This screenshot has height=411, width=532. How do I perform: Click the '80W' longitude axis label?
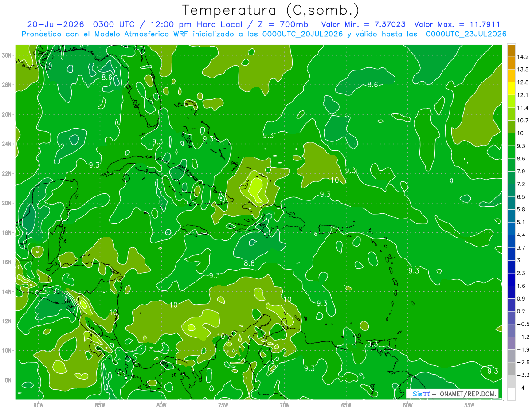[x=162, y=405]
